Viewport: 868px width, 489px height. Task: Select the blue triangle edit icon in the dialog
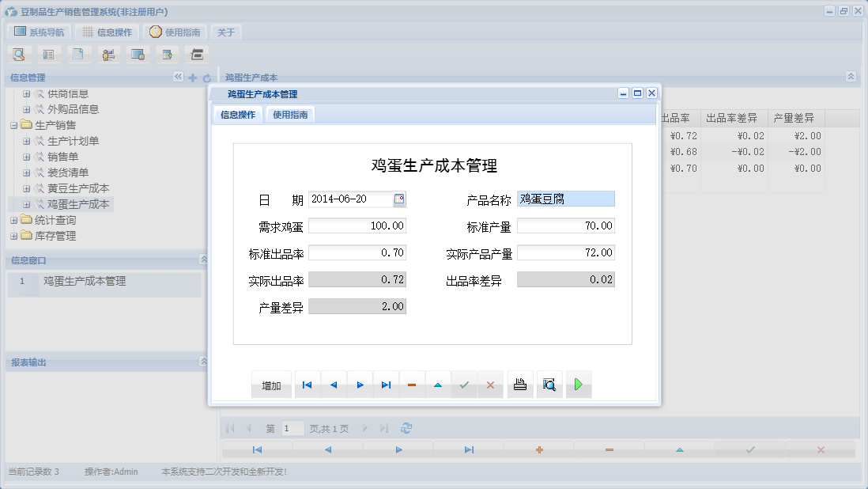pos(439,385)
